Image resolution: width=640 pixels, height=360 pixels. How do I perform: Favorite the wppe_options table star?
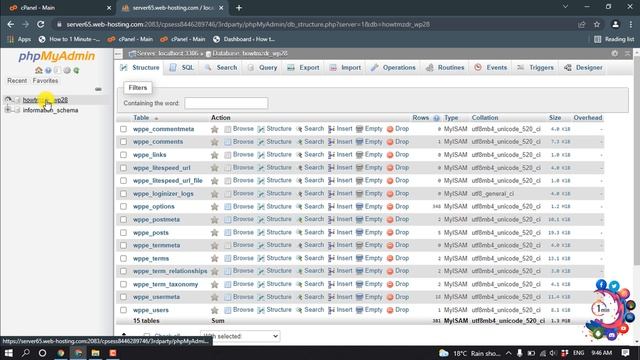[214, 207]
